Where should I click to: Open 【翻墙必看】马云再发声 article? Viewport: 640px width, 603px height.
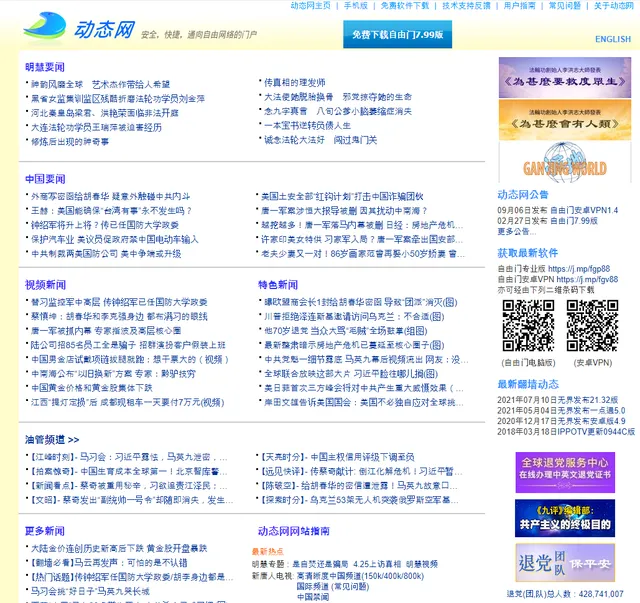click(109, 563)
